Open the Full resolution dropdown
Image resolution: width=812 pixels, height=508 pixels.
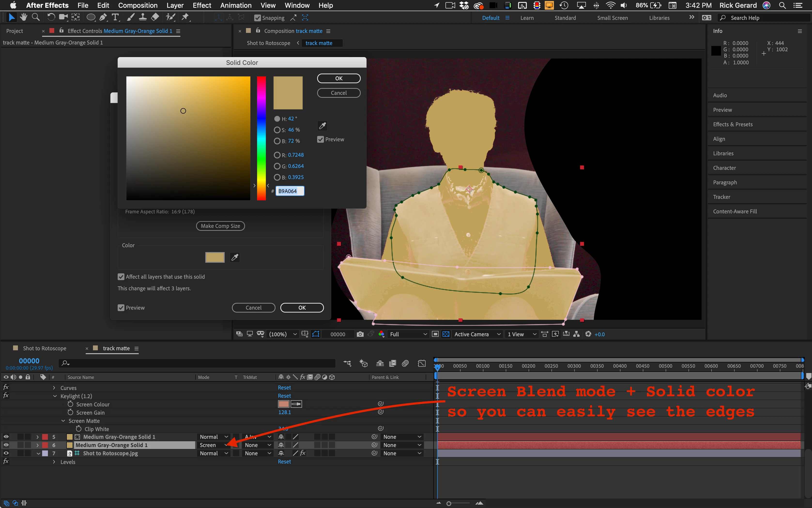point(408,334)
